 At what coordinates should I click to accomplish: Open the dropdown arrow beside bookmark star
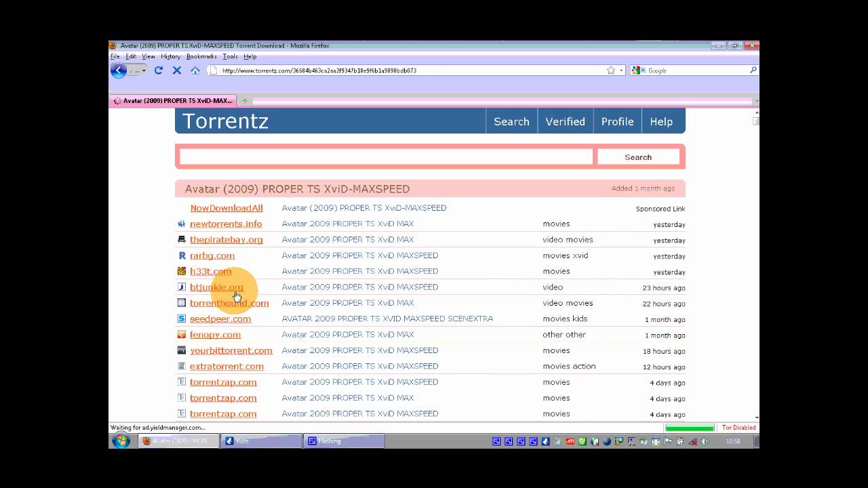pos(621,70)
